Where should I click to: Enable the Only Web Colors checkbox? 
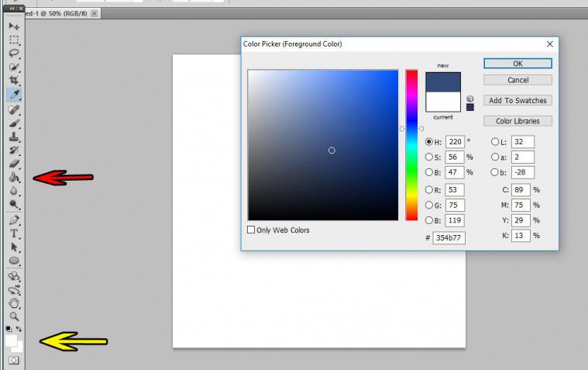pos(251,230)
